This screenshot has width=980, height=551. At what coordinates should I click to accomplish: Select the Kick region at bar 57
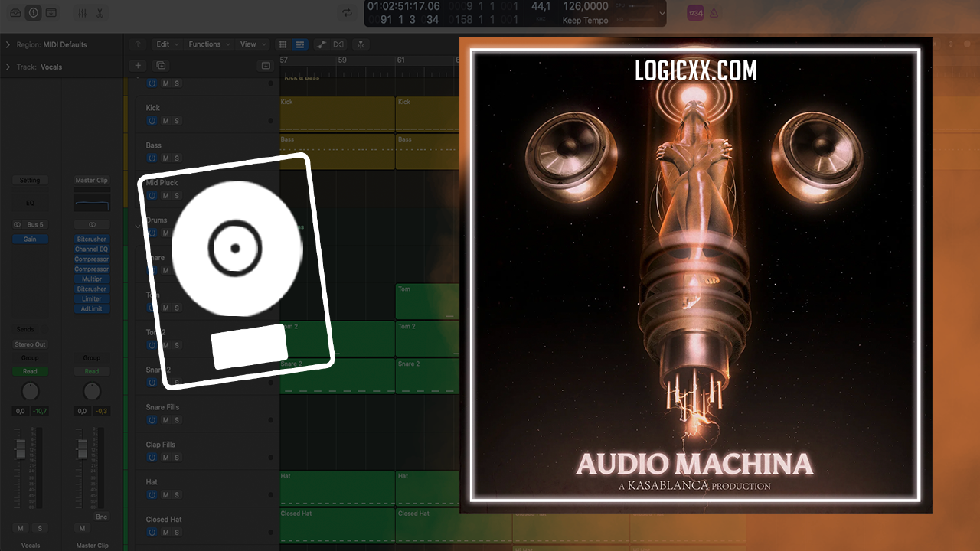point(338,113)
